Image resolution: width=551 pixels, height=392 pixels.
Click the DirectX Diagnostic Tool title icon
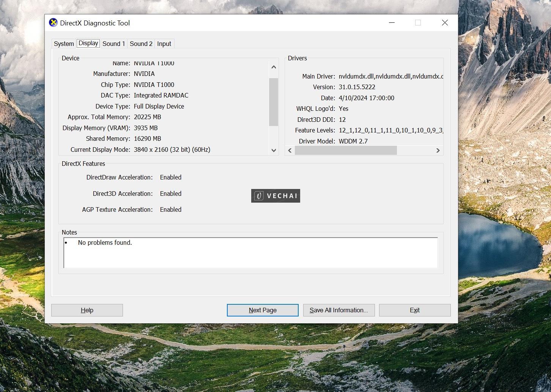54,23
